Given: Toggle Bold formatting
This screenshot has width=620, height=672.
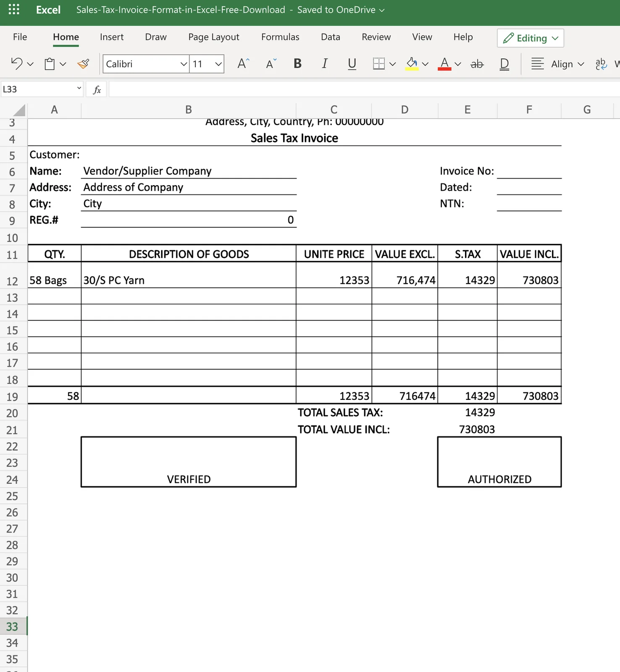Looking at the screenshot, I should (x=298, y=64).
